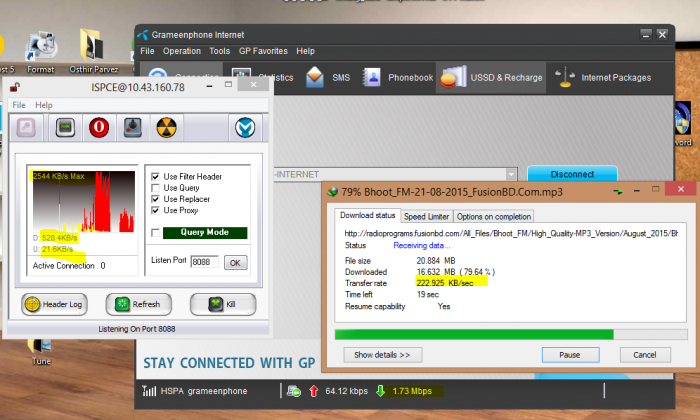Expand the INTERNET profile dropdown
The width and height of the screenshot is (700, 420).
click(511, 174)
